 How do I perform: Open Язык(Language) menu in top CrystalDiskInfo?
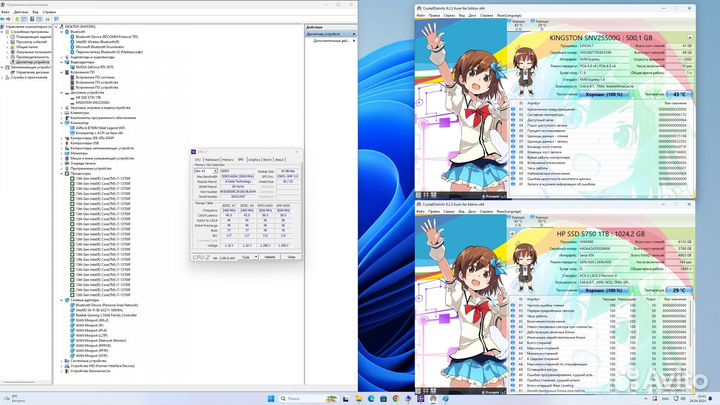509,15
